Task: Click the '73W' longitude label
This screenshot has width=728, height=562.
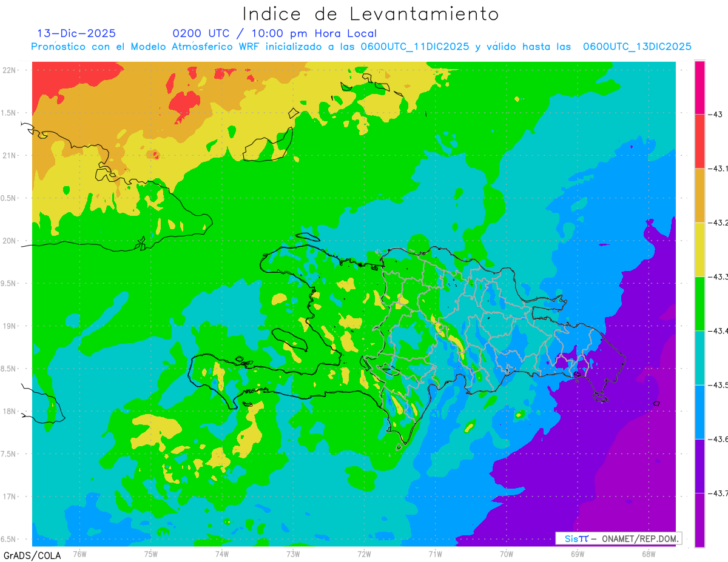Action: 292,554
